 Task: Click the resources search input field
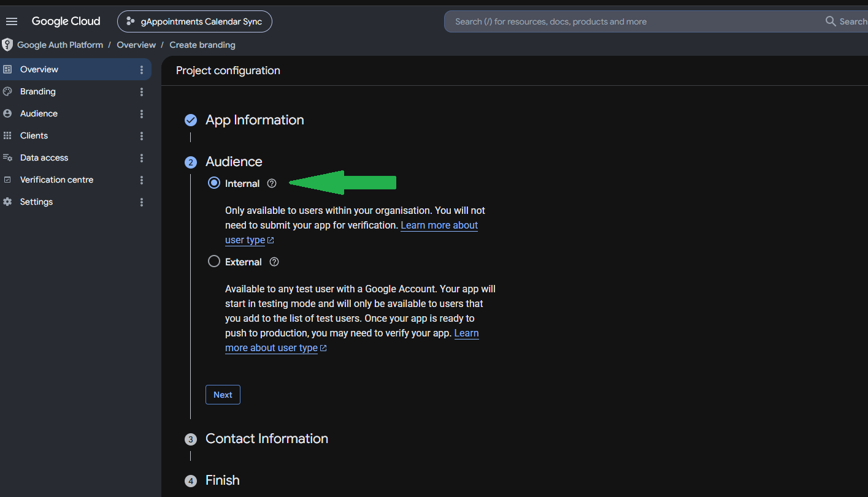pyautogui.click(x=632, y=21)
